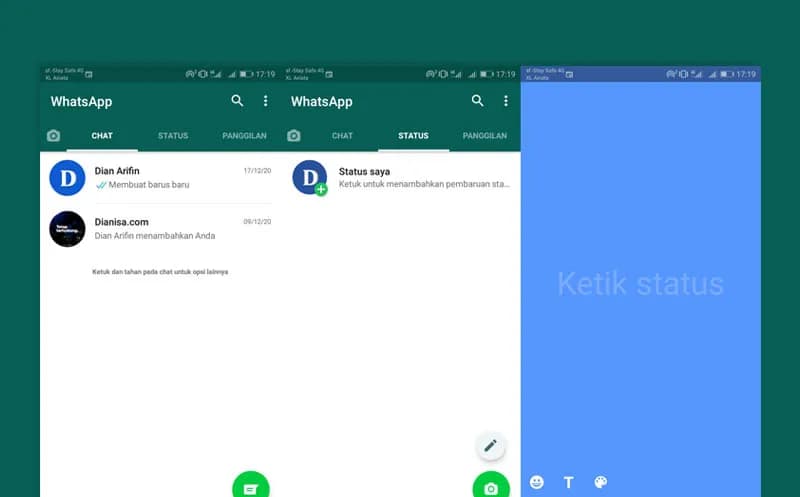Tap search icon on the Status screen
800x497 pixels.
[x=478, y=101]
